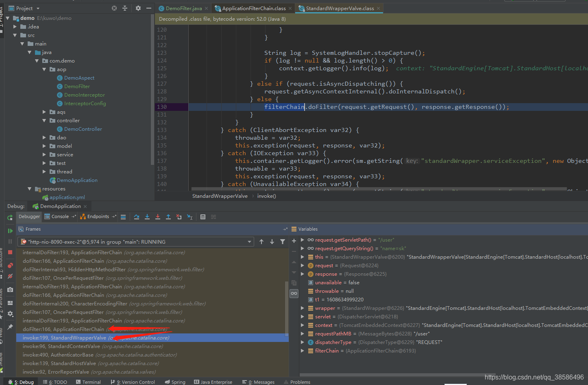Expand filterChain variable node
This screenshot has width=588, height=385.
pos(303,351)
